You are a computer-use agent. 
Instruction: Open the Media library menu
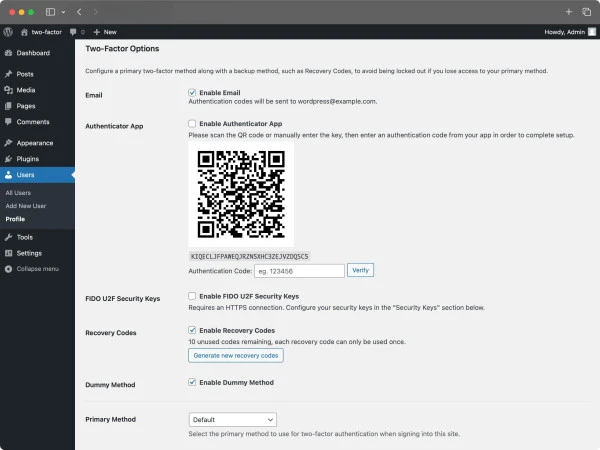[26, 90]
